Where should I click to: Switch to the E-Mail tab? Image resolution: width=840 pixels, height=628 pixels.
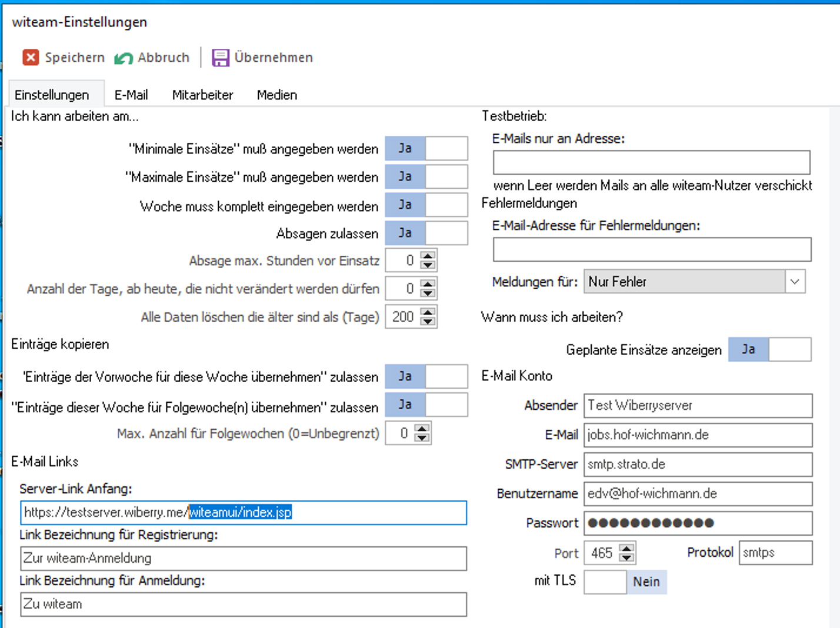pos(131,95)
